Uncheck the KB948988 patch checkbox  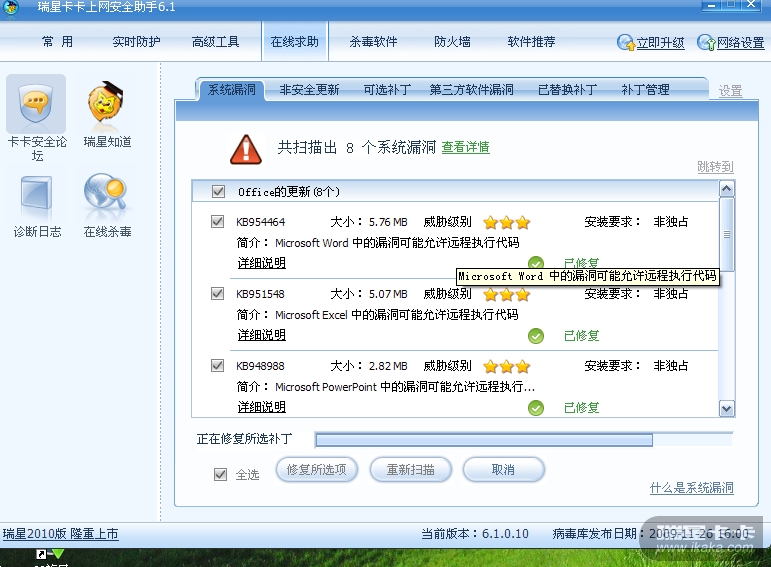click(x=217, y=365)
